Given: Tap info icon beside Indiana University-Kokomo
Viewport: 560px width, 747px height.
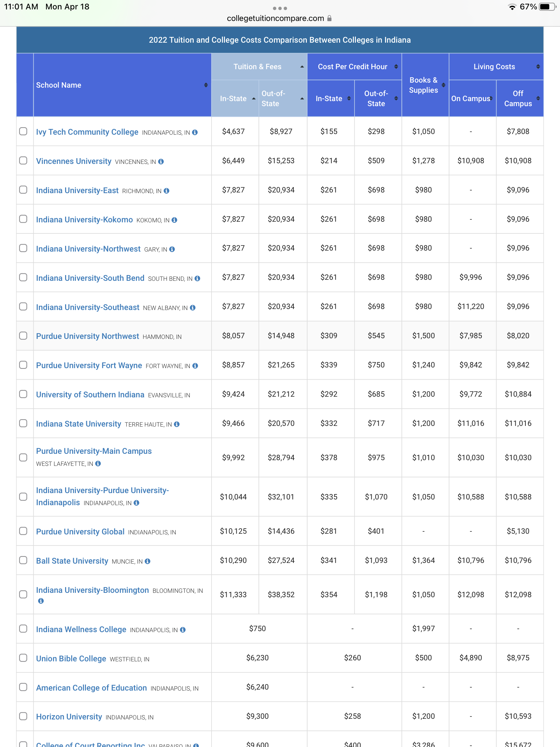Looking at the screenshot, I should coord(174,220).
